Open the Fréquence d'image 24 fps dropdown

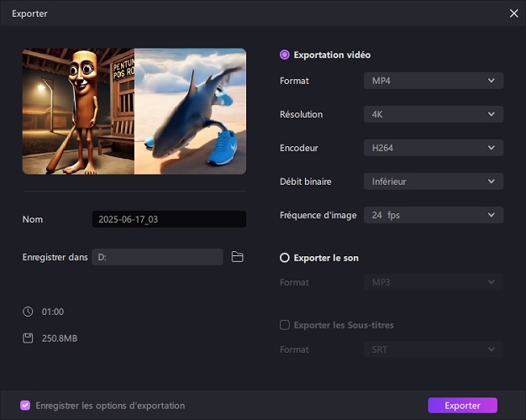(433, 215)
